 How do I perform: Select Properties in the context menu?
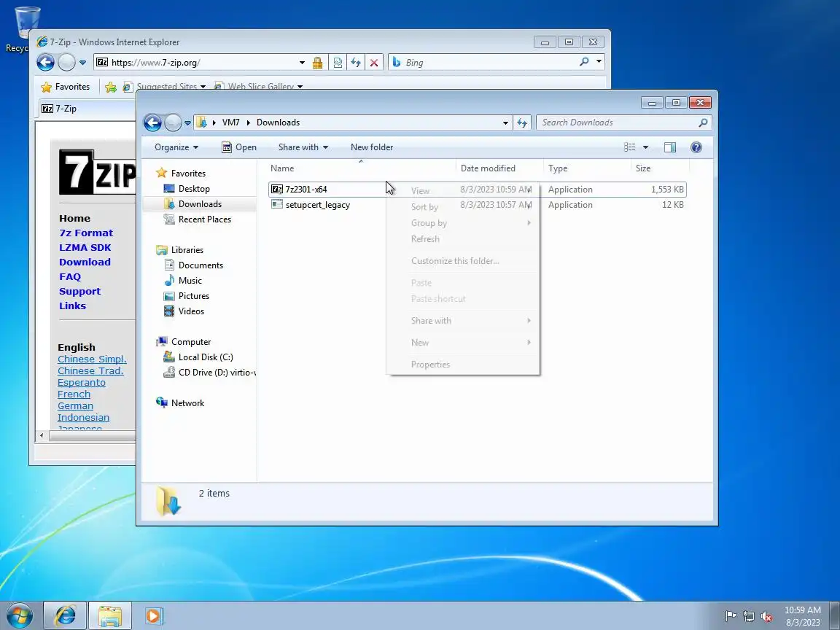pos(463,365)
